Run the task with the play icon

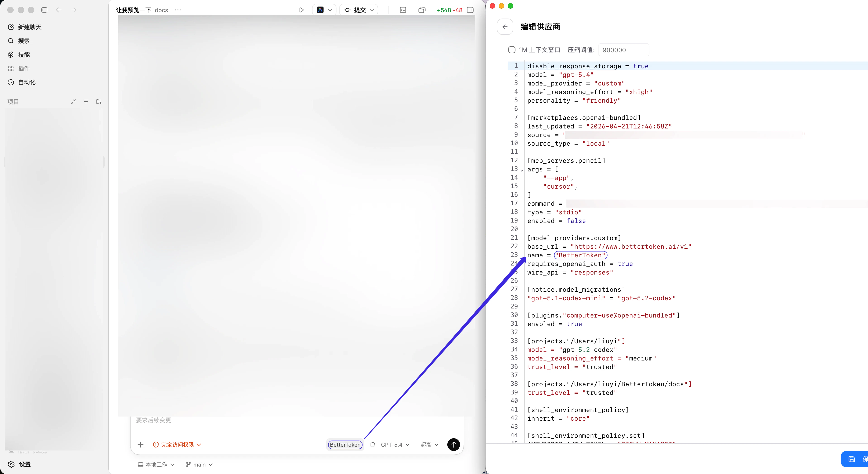(302, 10)
